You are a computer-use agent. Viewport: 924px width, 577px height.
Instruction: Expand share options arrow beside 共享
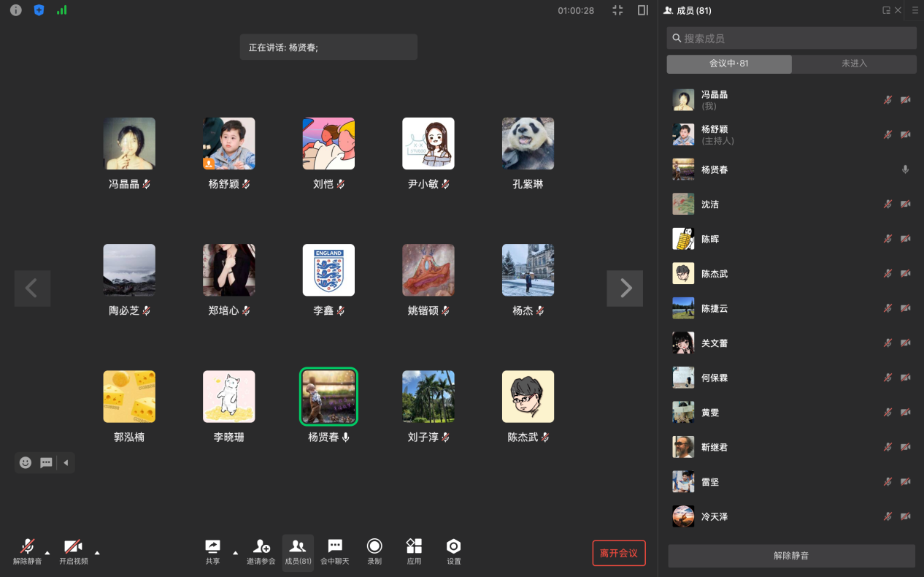point(235,552)
